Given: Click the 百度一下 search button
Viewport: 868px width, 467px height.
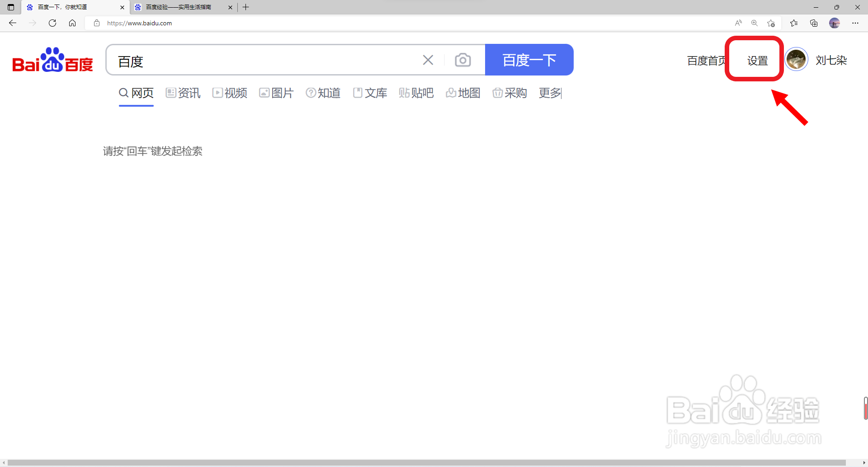Looking at the screenshot, I should click(529, 60).
